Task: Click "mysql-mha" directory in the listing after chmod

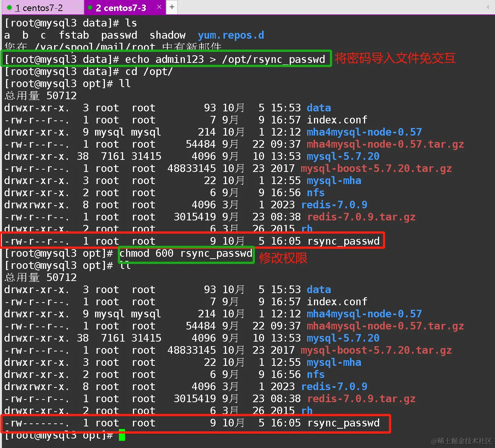Action: pos(334,362)
